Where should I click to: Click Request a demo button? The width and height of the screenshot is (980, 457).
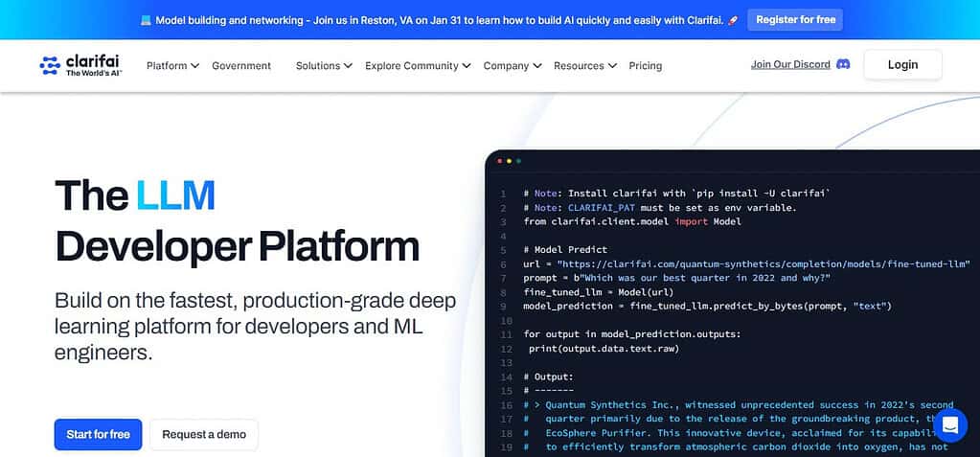(204, 435)
